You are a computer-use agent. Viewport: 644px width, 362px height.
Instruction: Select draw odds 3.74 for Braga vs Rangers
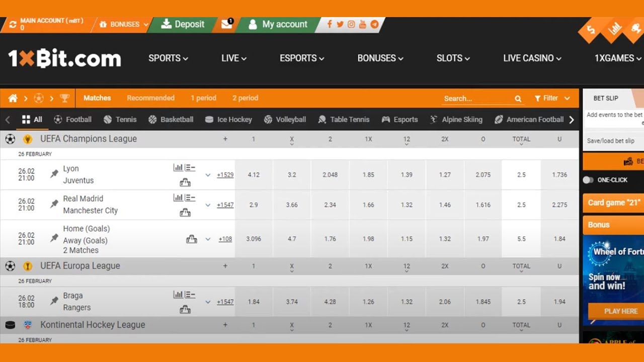coord(292,302)
